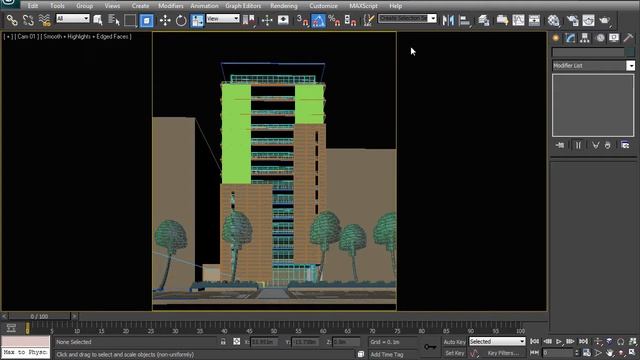Click Configure Modifier Sets button
Viewport: 640px width, 360px height.
pyautogui.click(x=625, y=145)
